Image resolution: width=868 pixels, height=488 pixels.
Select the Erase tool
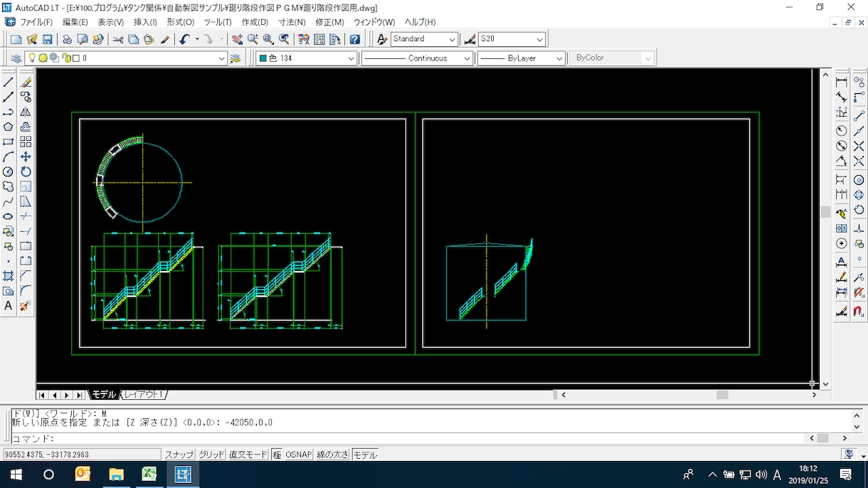[x=26, y=82]
